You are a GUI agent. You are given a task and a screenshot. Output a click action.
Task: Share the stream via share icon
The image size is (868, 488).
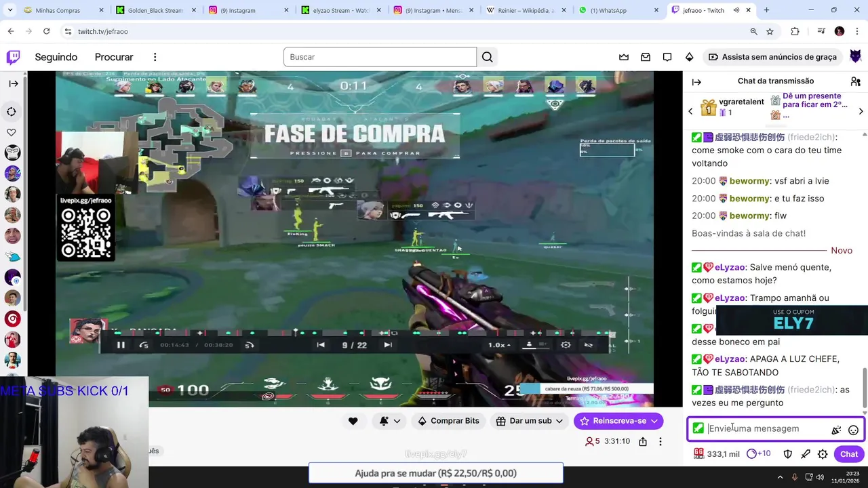click(642, 441)
